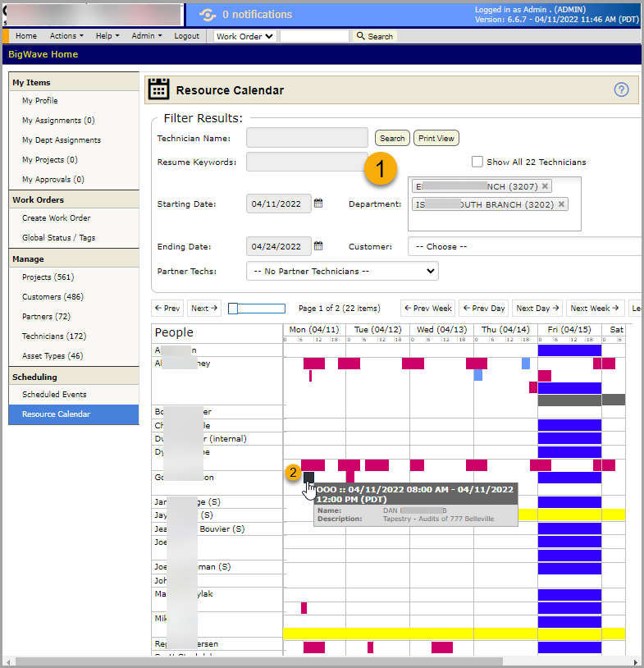
Task: Click the Mon (04/11) column header
Action: pos(314,329)
